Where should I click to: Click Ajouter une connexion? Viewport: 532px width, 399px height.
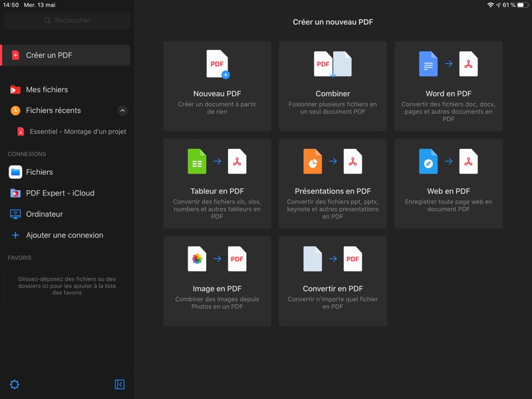click(x=64, y=235)
